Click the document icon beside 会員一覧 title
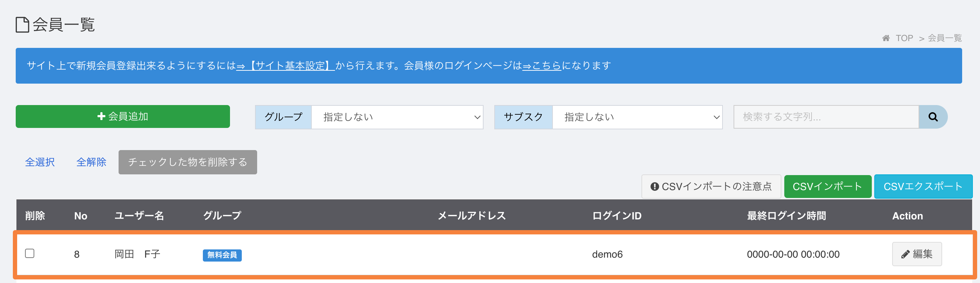980x283 pixels. coord(22,25)
